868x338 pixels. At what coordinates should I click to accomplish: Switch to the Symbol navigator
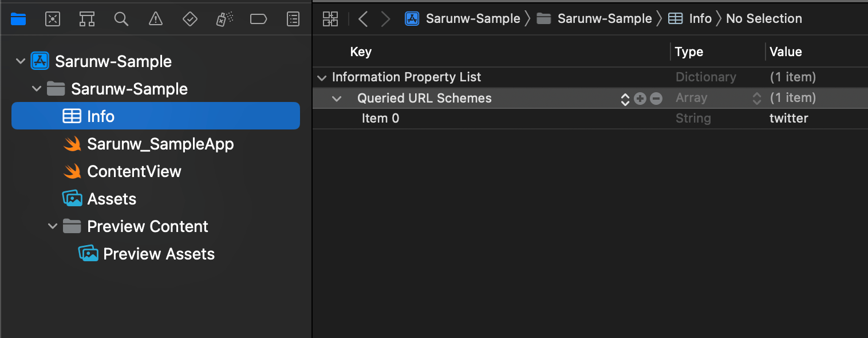(87, 19)
